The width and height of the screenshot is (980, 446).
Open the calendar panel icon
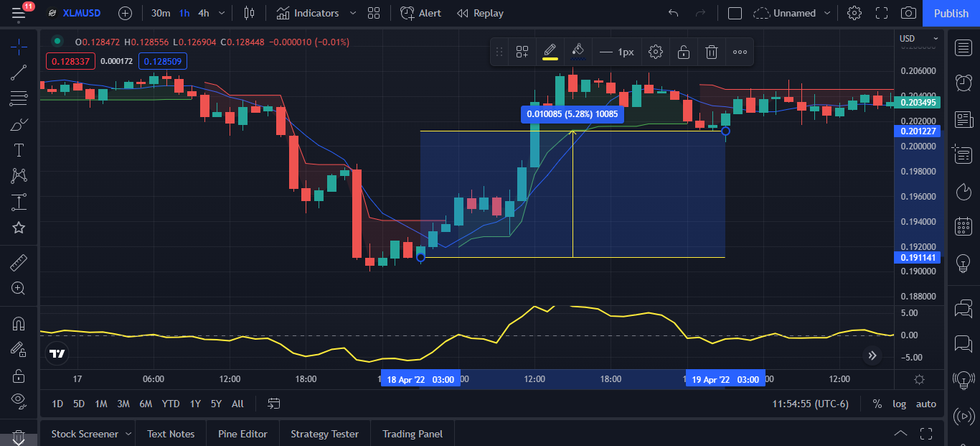(963, 228)
